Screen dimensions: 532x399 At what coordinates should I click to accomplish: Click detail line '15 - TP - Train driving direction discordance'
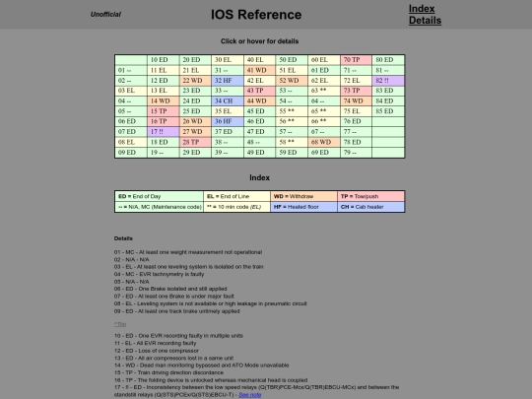coord(168,372)
